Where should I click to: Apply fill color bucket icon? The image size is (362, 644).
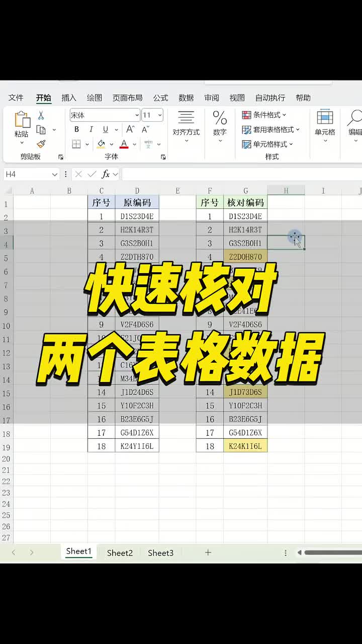point(101,144)
